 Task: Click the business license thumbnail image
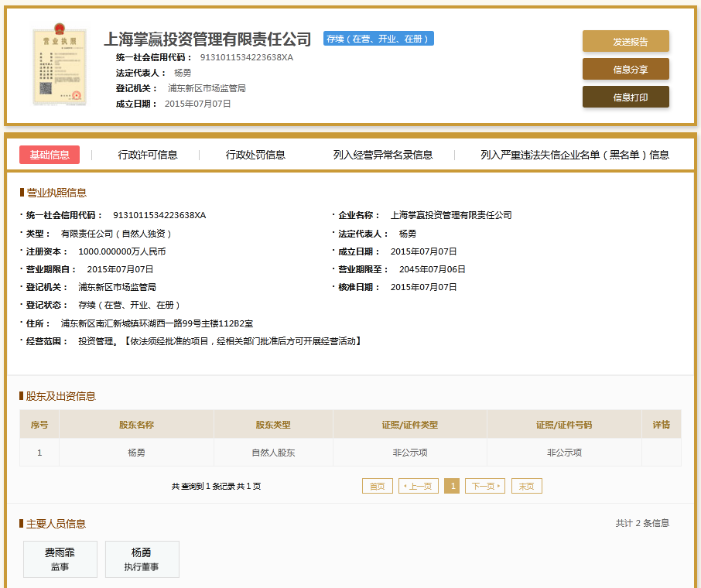pos(60,67)
